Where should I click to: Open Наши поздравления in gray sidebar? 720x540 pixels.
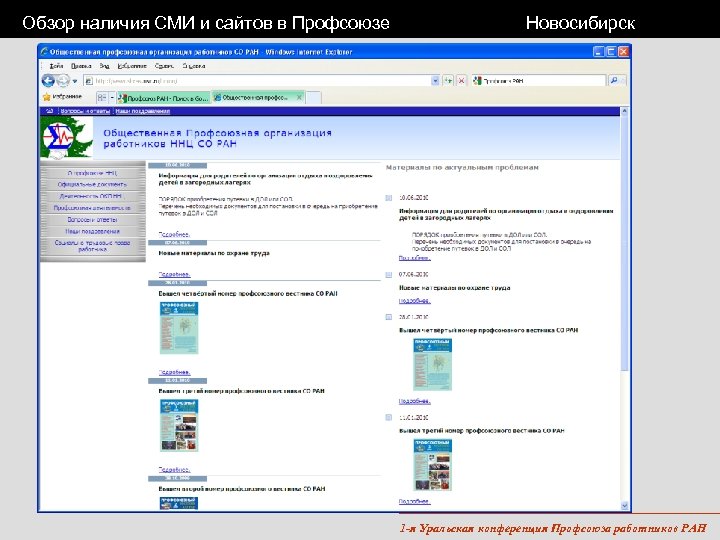(92, 231)
